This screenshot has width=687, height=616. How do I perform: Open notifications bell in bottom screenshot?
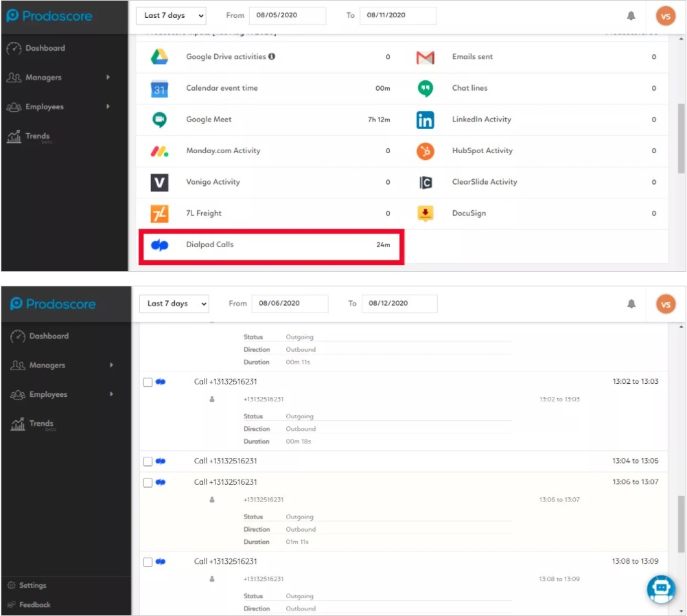(x=631, y=304)
